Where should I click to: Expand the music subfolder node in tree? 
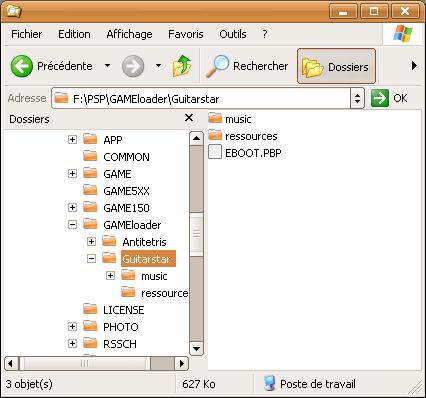pos(110,275)
